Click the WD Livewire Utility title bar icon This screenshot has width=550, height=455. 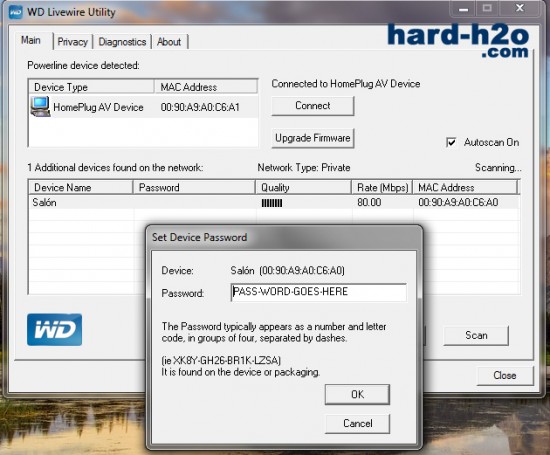point(15,12)
